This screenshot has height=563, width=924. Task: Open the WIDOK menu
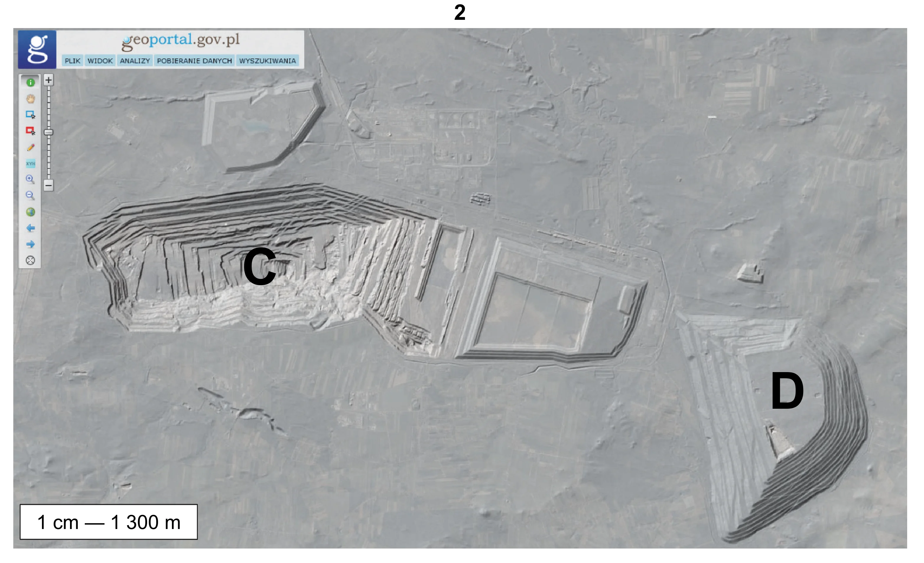click(x=100, y=61)
